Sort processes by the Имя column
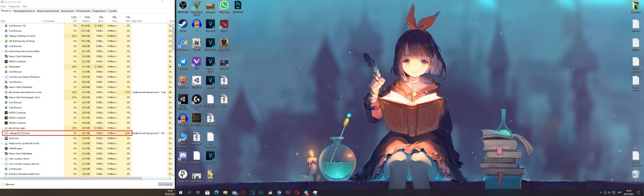The width and height of the screenshot is (644, 196). [x=21, y=19]
